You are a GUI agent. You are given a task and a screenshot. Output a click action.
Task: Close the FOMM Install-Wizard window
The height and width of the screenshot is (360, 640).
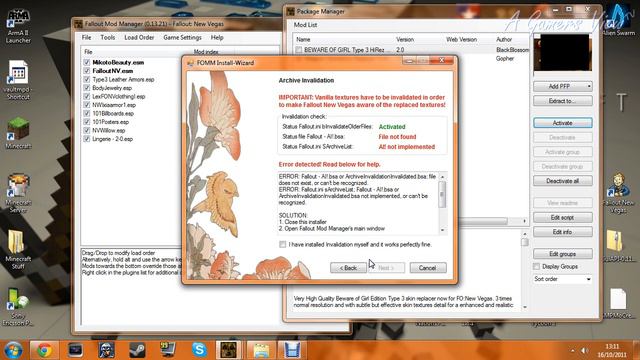point(442,61)
